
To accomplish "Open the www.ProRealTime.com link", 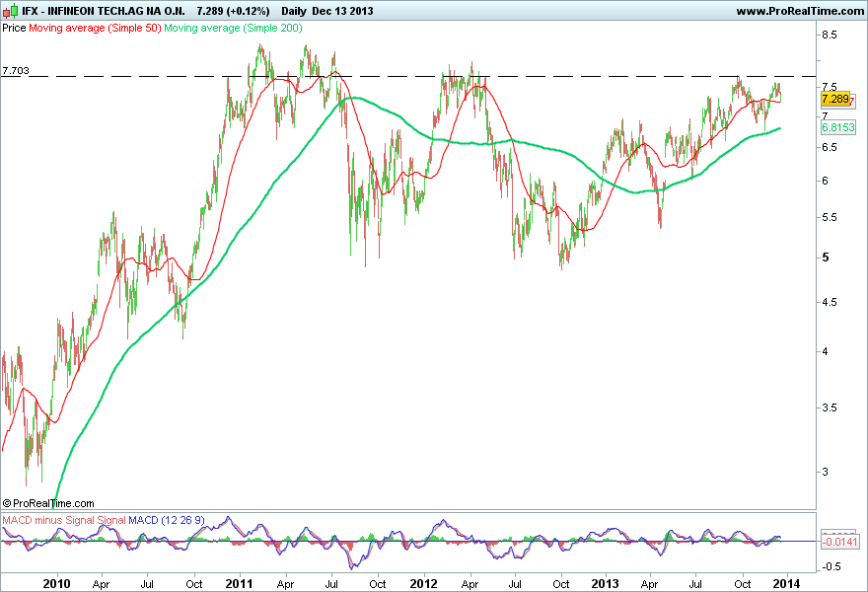I will (x=800, y=11).
